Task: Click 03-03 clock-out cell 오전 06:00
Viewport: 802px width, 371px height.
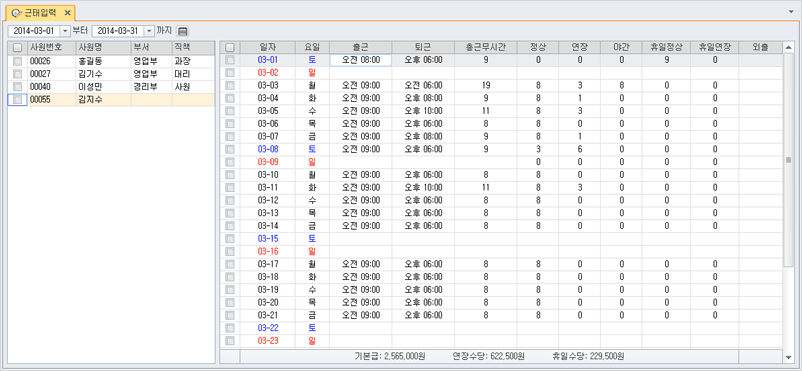Action: click(423, 85)
